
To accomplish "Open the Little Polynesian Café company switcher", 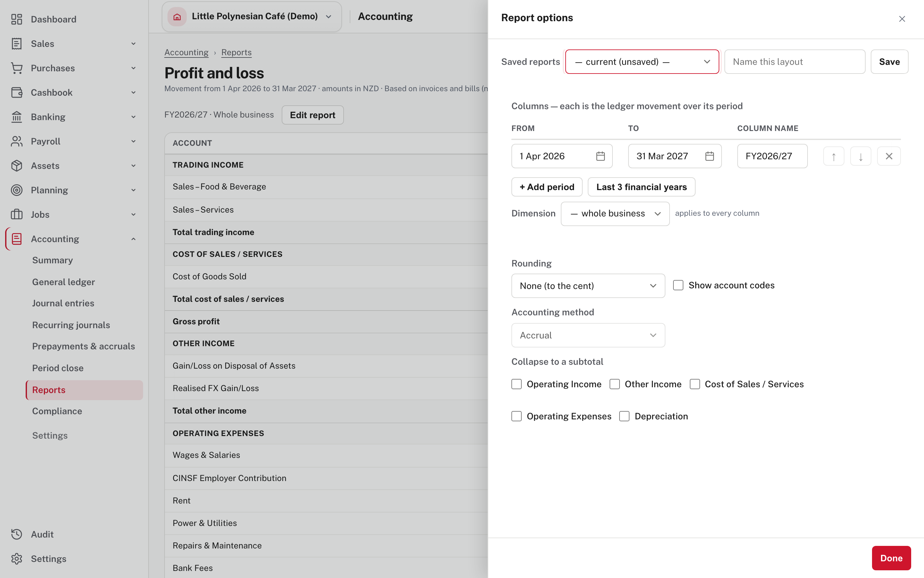I will (x=252, y=16).
